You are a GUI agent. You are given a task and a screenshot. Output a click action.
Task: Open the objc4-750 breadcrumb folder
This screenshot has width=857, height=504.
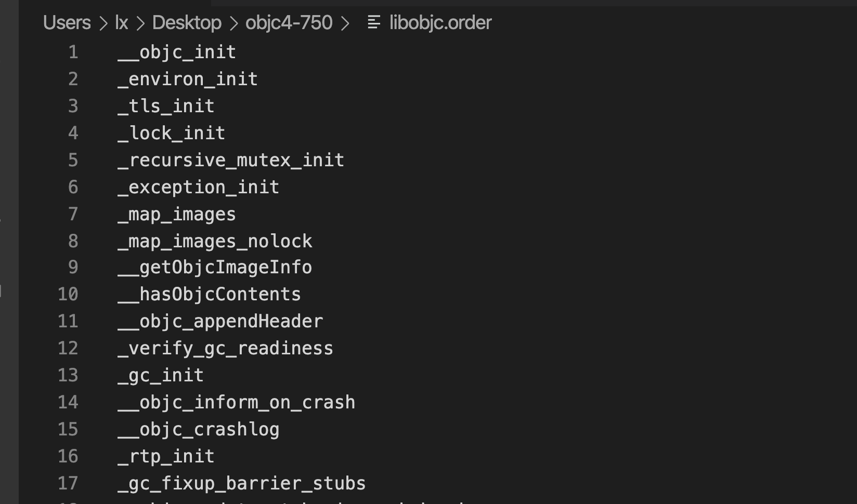coord(289,22)
